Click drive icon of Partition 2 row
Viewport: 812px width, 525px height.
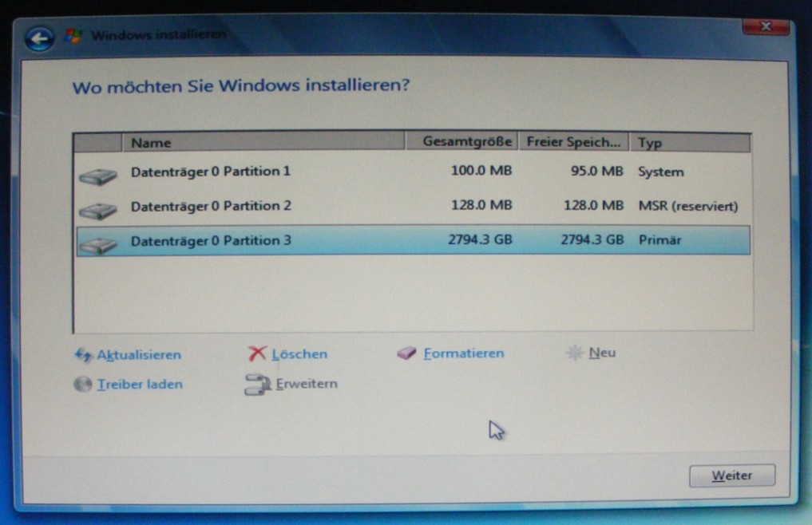pos(98,211)
